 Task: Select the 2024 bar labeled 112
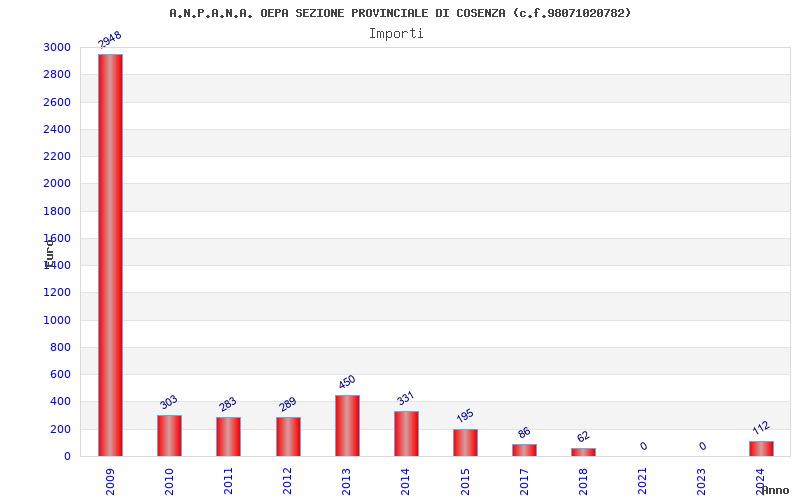[x=761, y=448]
